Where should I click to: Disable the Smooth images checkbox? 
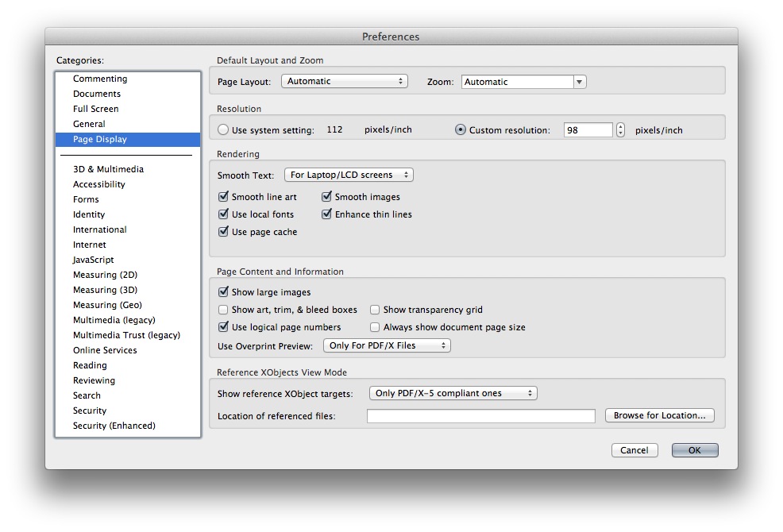pos(326,196)
